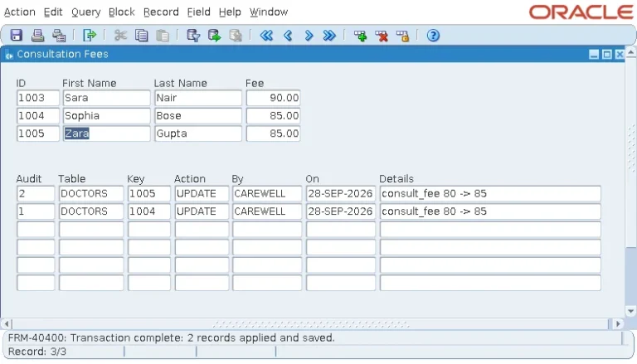The image size is (637, 364).
Task: Go to the previous block with the double-left arrow
Action: [266, 36]
